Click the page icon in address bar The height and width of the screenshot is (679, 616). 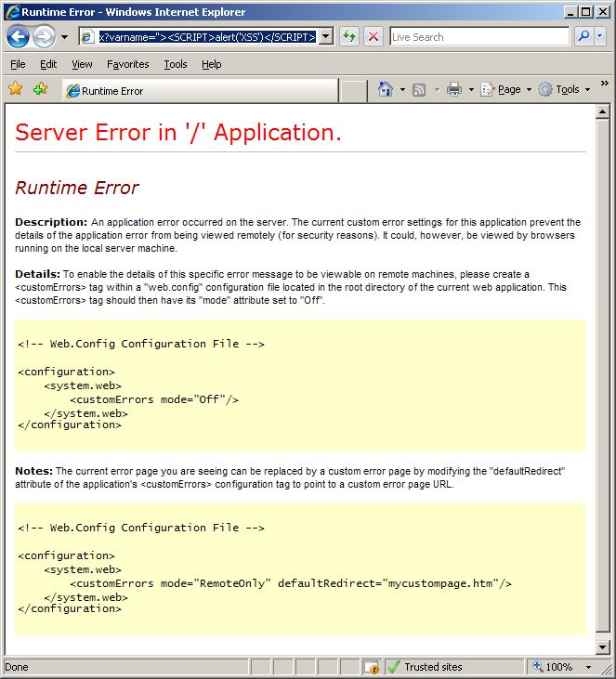point(87,37)
